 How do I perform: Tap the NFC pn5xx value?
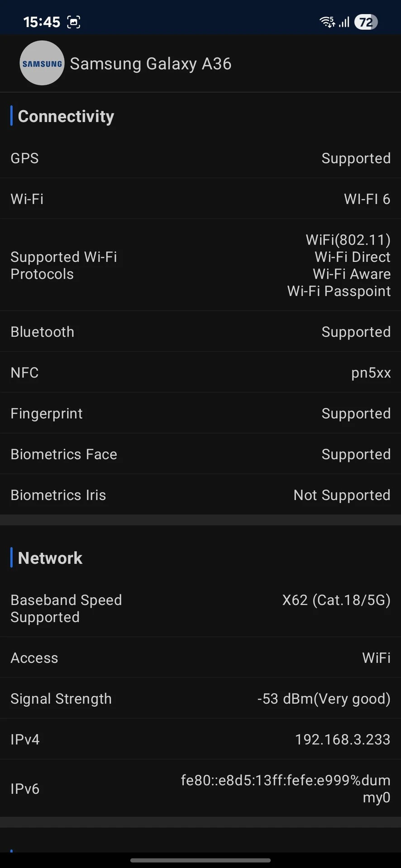pyautogui.click(x=371, y=373)
